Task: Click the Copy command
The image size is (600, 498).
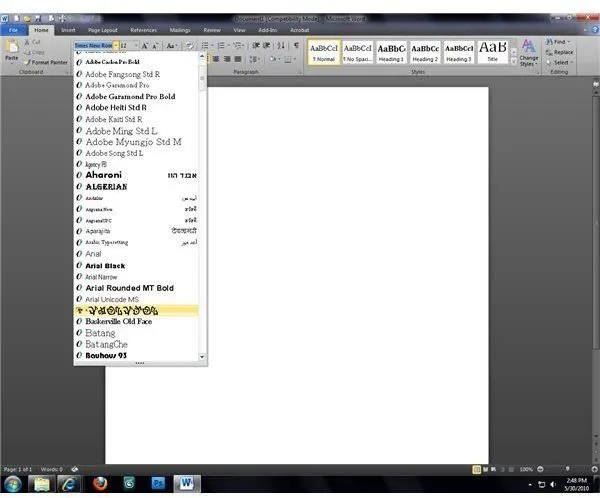Action: tap(34, 52)
